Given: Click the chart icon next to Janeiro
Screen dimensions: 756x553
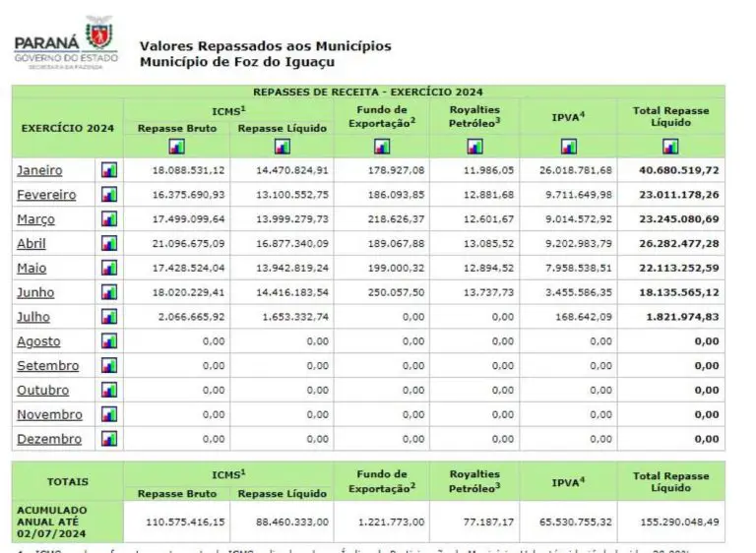Looking at the screenshot, I should (x=109, y=170).
